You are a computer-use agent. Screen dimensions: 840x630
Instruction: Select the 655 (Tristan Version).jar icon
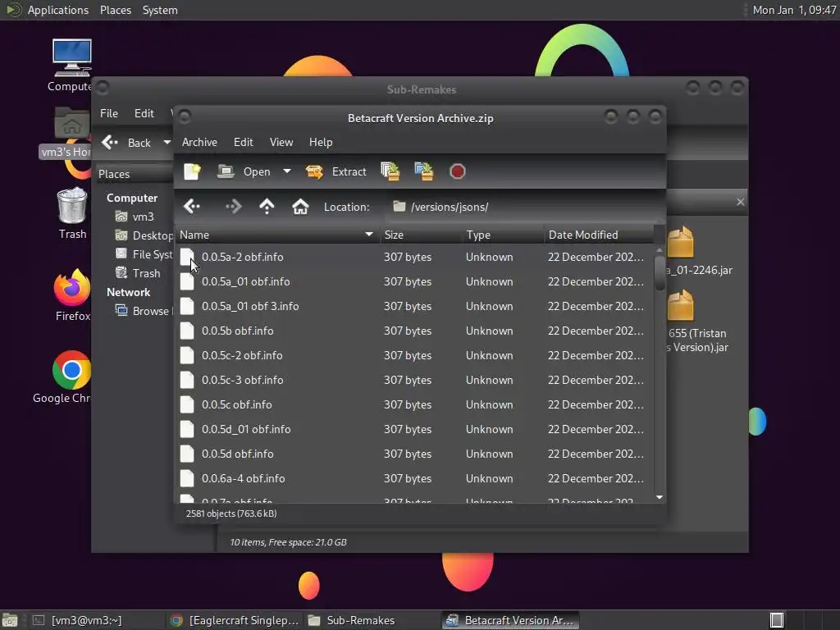point(682,305)
